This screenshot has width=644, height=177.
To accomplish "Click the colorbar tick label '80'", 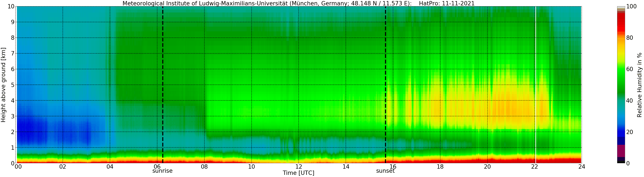I will 629,38.
